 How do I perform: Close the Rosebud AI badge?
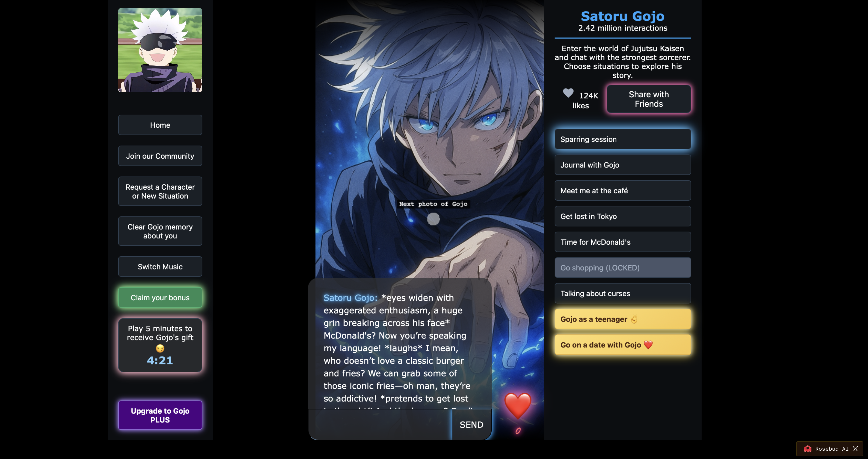click(855, 449)
